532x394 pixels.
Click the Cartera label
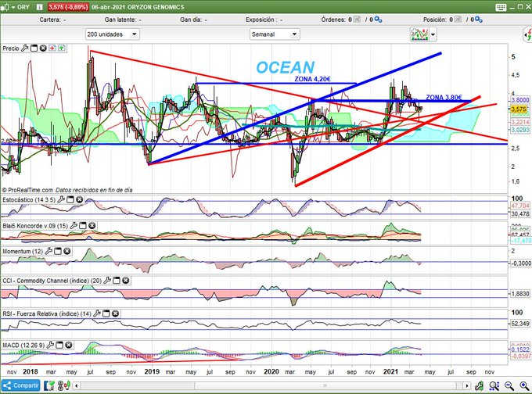pyautogui.click(x=50, y=20)
